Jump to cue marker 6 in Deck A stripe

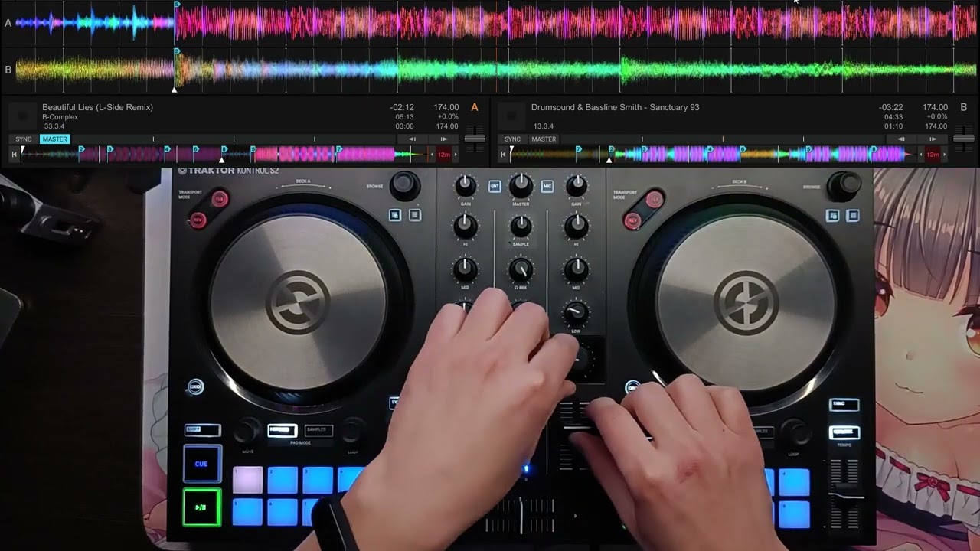click(x=195, y=149)
